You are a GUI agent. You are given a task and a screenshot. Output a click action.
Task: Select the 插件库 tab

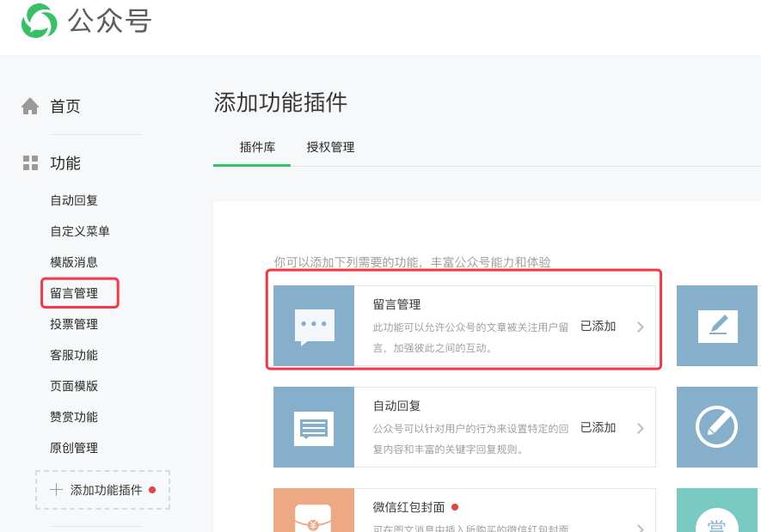(x=257, y=147)
